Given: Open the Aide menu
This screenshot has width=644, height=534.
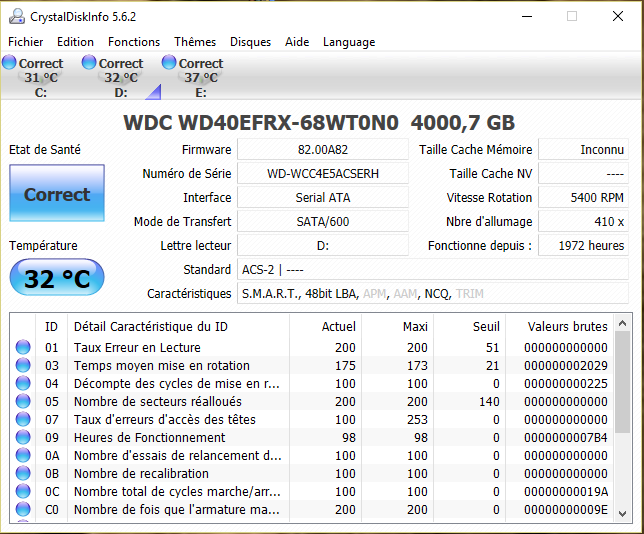Looking at the screenshot, I should click(x=297, y=42).
